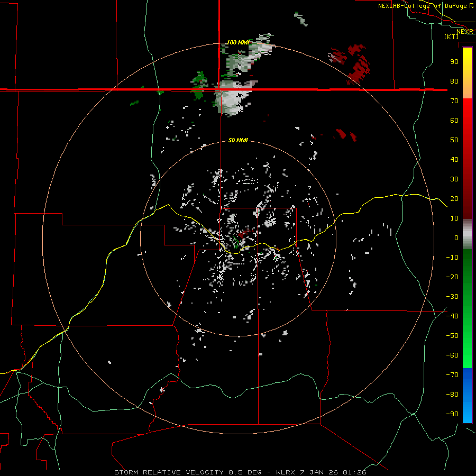Screen dimensions: 476x476
Task: Click the Storm Relative Velocity caption at bottom
Action: (x=240, y=472)
